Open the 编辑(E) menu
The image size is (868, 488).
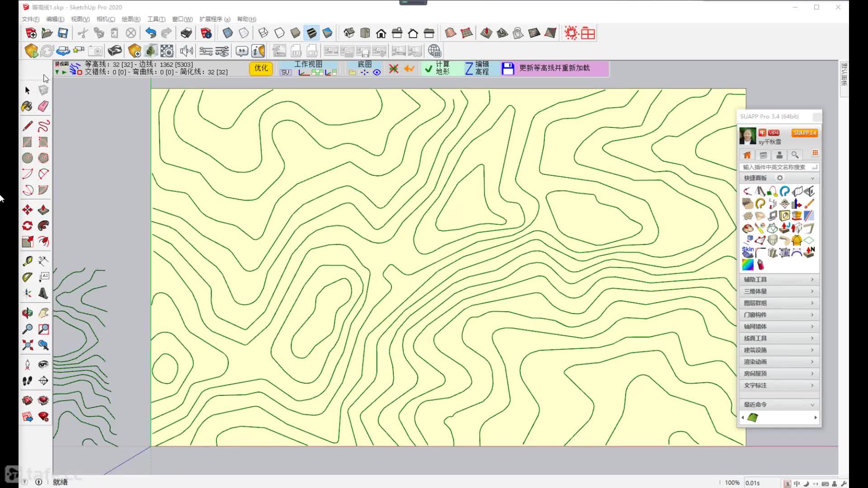coord(55,19)
